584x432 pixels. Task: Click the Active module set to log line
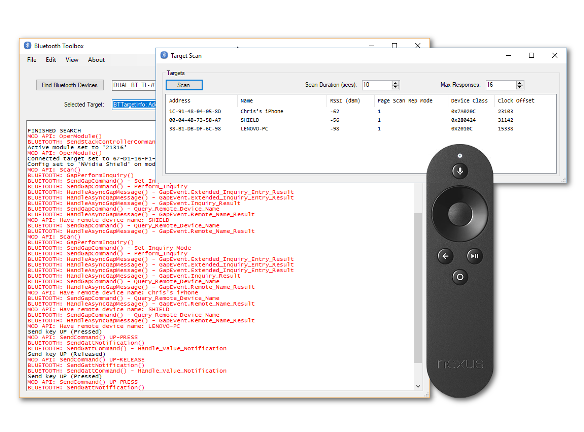coord(77,147)
